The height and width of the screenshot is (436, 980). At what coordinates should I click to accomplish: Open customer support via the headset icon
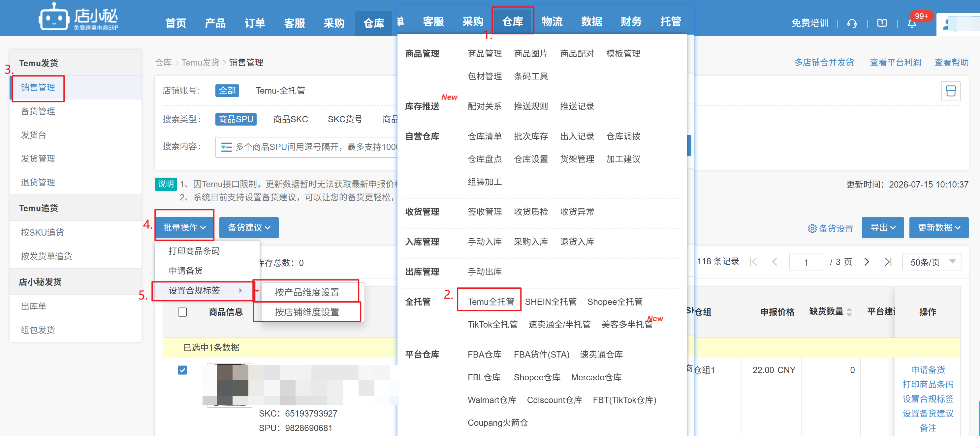point(852,24)
